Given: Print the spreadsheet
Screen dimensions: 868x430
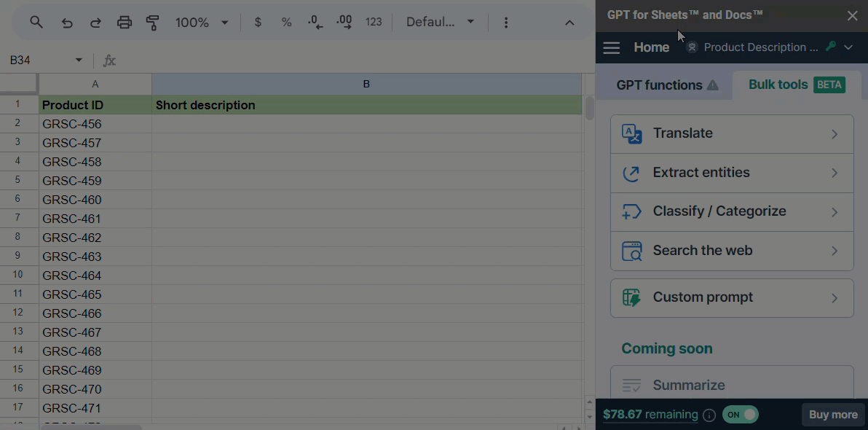Looking at the screenshot, I should point(125,23).
